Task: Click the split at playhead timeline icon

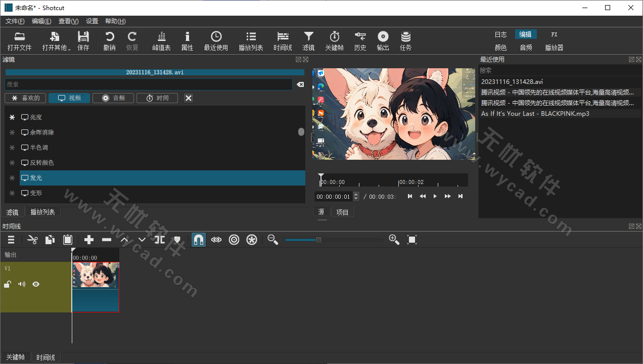Action: (160, 240)
